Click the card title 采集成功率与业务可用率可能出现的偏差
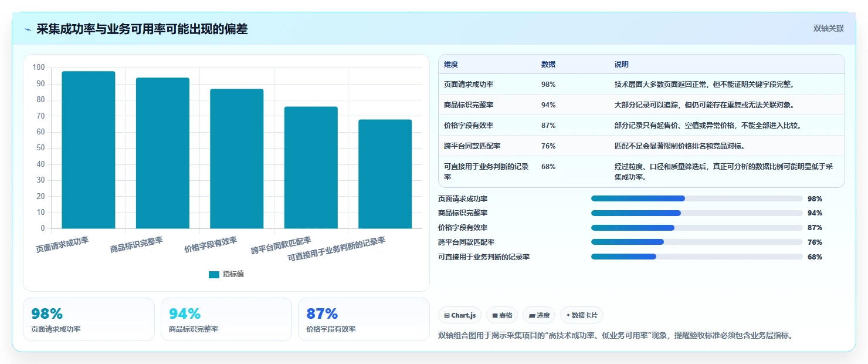This screenshot has width=868, height=364. point(142,29)
